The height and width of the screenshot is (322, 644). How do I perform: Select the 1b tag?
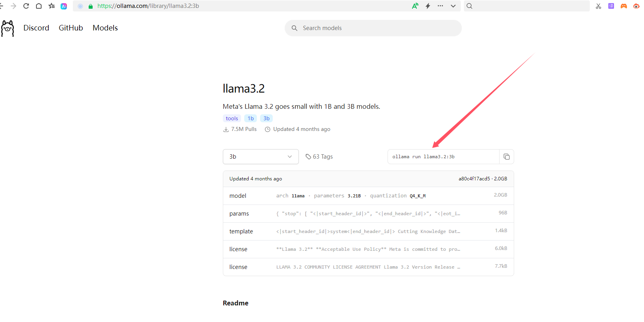pos(251,118)
